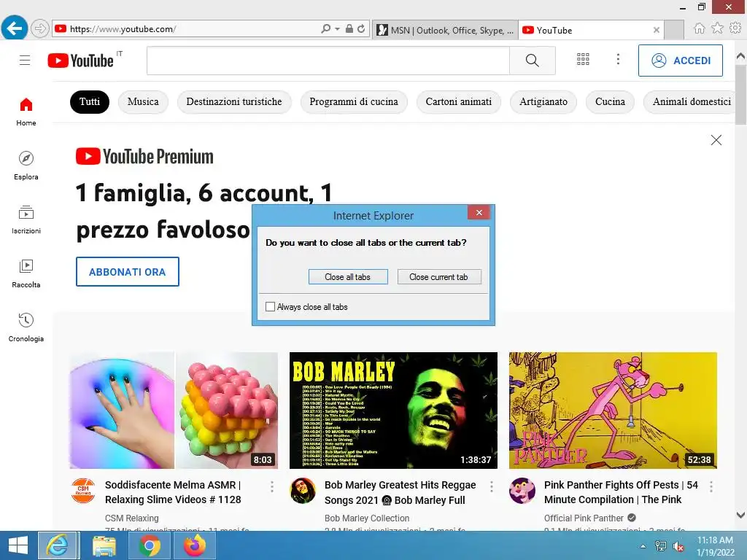Click Close current tab in dialog
This screenshot has height=560, width=747.
coord(438,276)
